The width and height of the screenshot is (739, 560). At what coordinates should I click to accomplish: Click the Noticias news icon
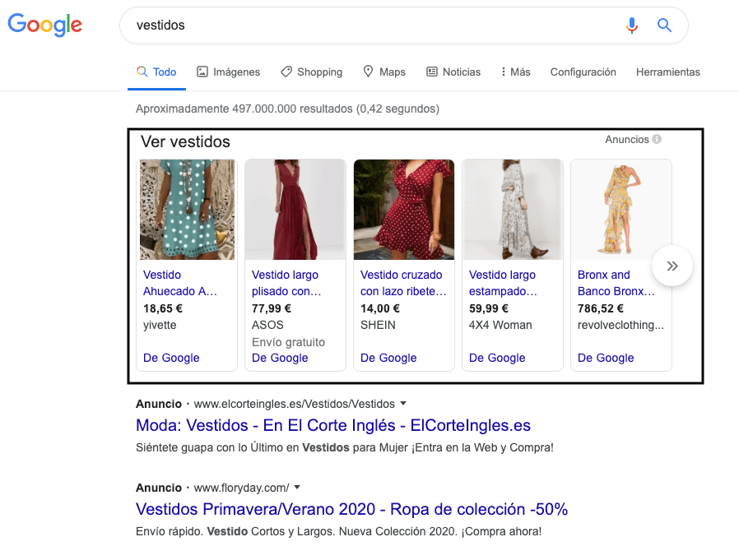click(431, 72)
